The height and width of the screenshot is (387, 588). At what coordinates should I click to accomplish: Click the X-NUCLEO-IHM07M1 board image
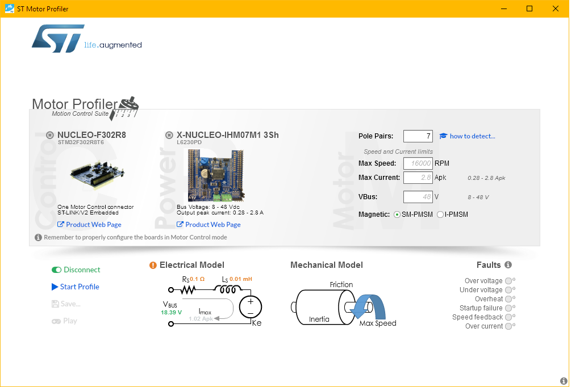click(216, 175)
